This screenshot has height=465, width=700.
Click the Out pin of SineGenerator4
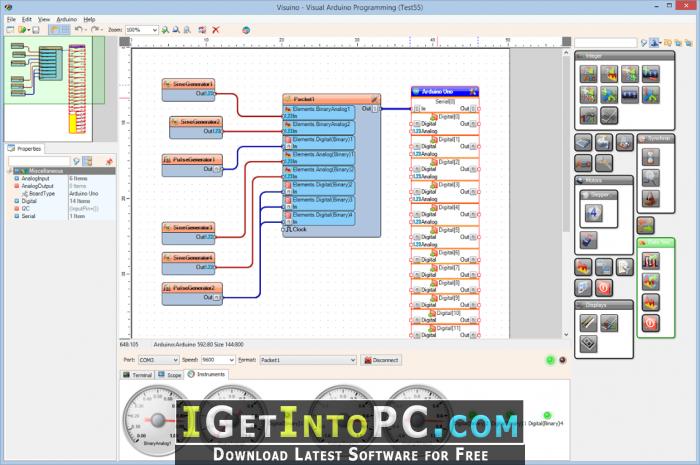214,267
